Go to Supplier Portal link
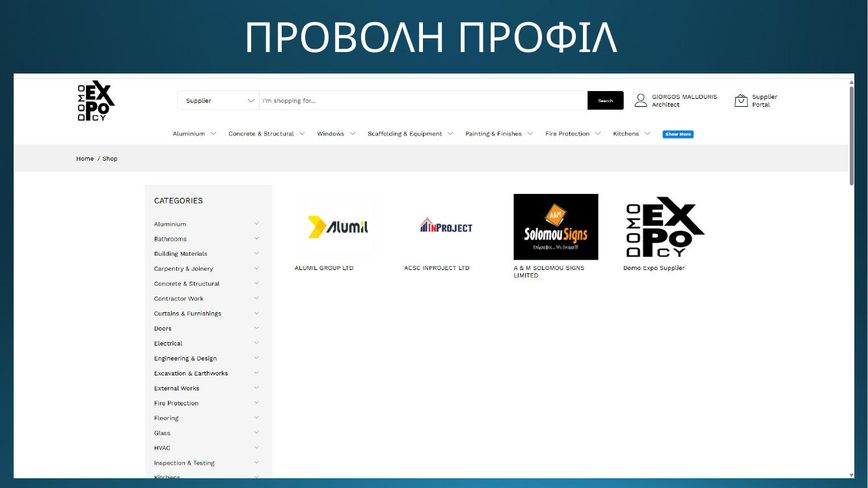This screenshot has height=488, width=868. point(765,100)
